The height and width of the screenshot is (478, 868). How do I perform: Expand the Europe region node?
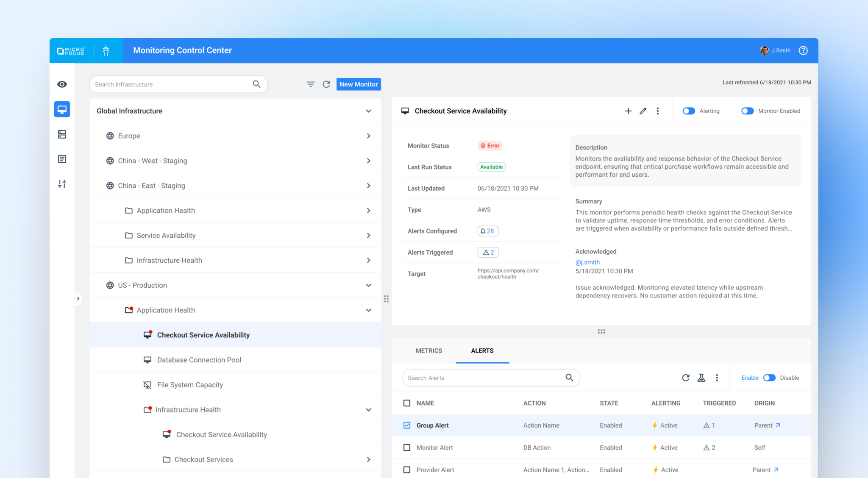pyautogui.click(x=368, y=136)
